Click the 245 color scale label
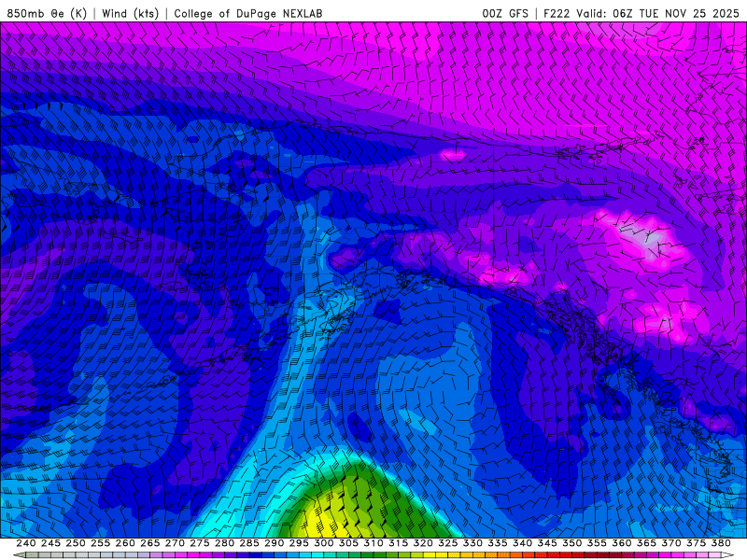 [x=50, y=543]
